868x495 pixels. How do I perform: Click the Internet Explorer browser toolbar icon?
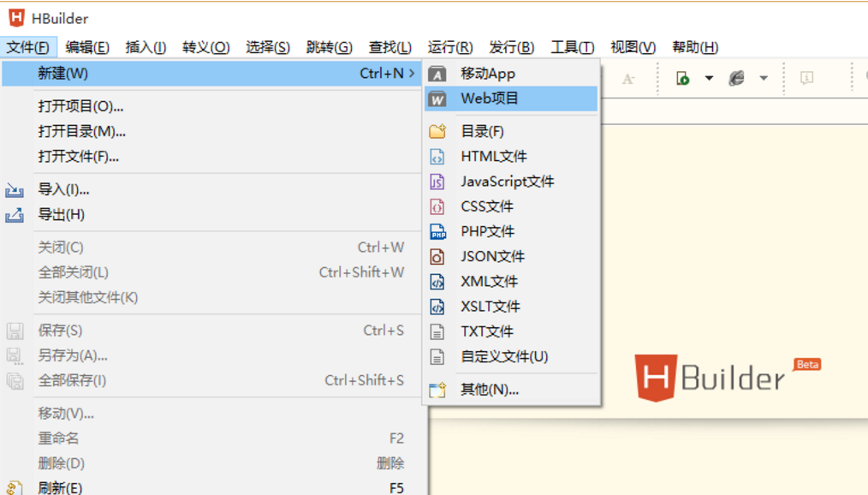736,79
